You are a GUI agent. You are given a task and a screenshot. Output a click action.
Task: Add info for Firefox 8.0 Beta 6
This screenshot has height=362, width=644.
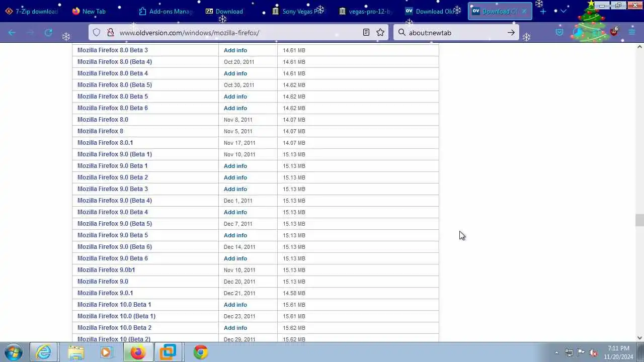(235, 108)
